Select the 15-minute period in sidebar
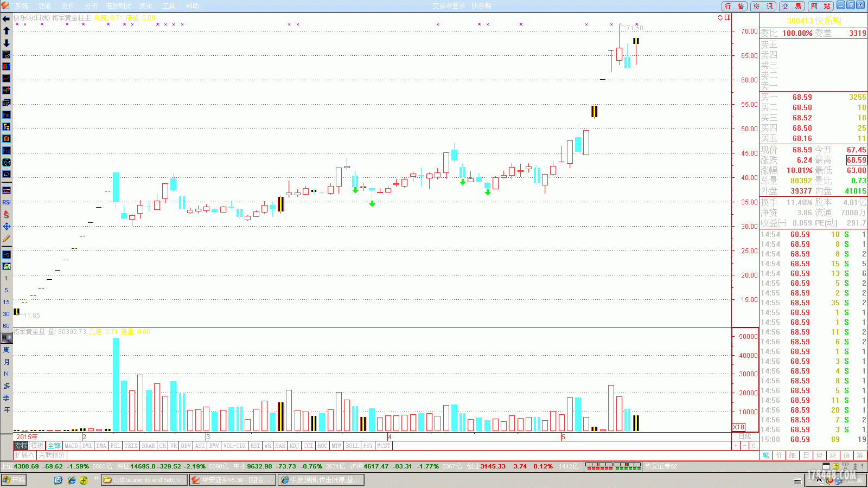The image size is (868, 488). pos(6,302)
